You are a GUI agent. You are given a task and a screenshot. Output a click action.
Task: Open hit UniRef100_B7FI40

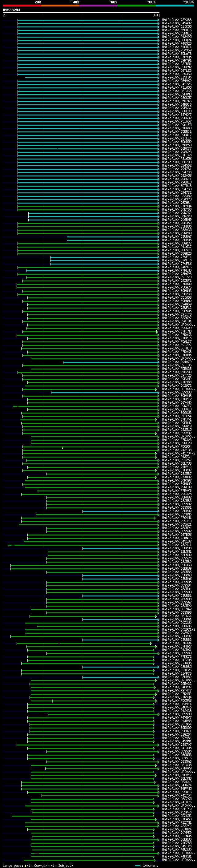[177, 155]
